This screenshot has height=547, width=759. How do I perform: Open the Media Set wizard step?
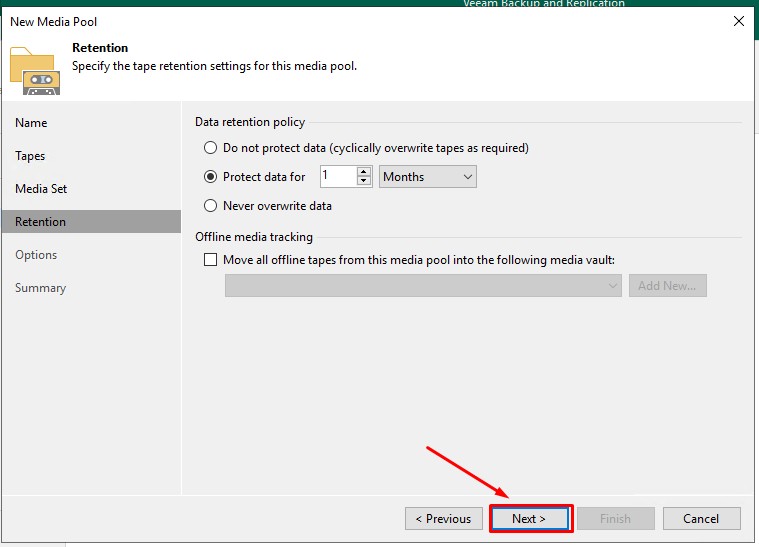[x=41, y=189]
